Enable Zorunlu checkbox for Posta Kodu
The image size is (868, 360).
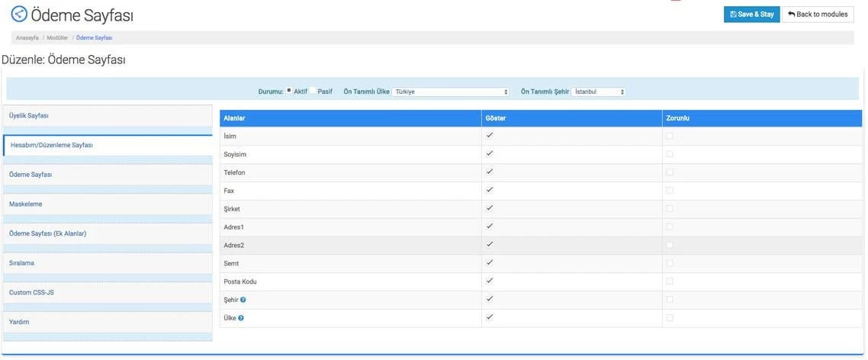click(x=670, y=281)
